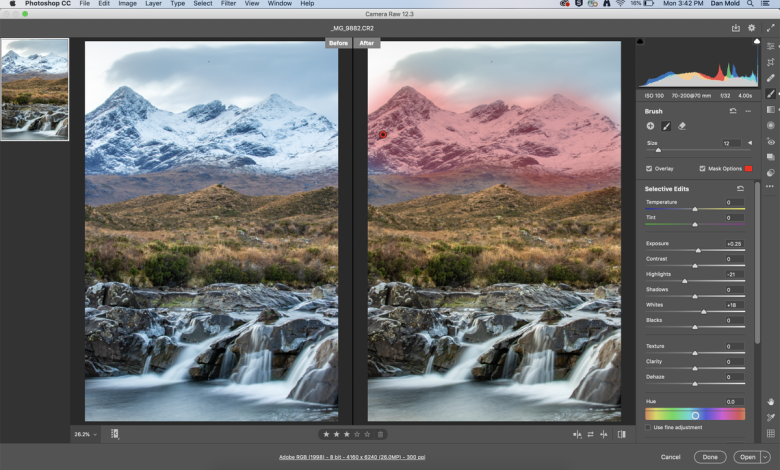The image size is (780, 470).
Task: Open the Brush panel three-dot menu
Action: (x=748, y=111)
